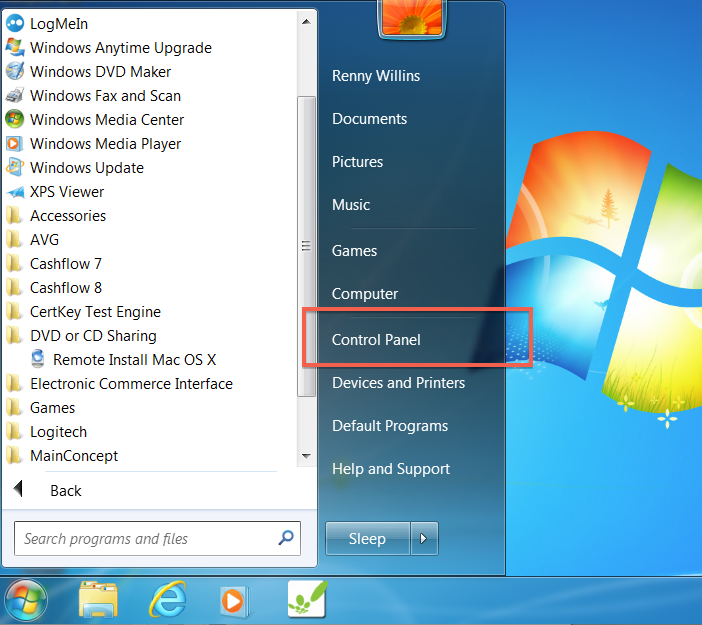The height and width of the screenshot is (625, 702).
Task: Open Music from the Start menu
Action: 351,205
